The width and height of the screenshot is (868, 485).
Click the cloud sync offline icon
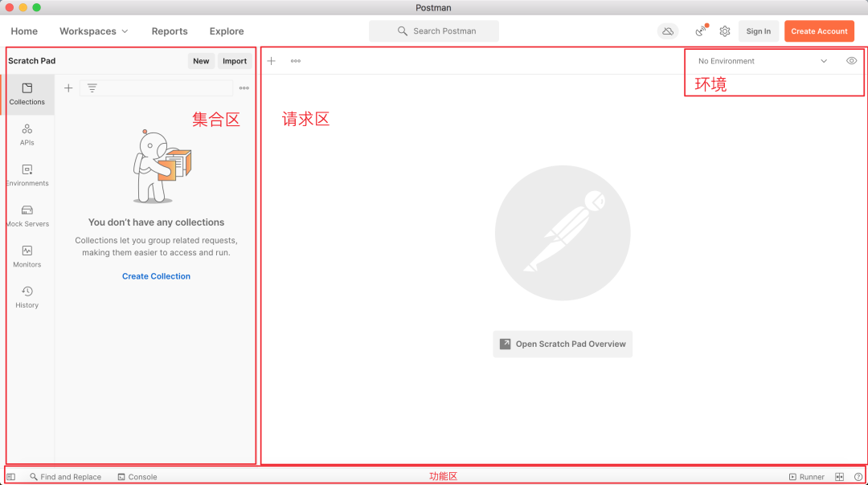point(668,31)
